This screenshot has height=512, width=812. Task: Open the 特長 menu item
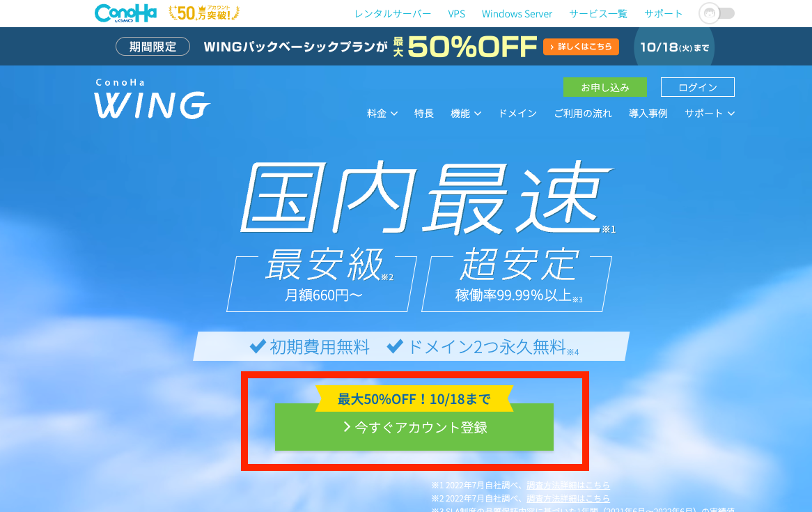[x=424, y=114]
